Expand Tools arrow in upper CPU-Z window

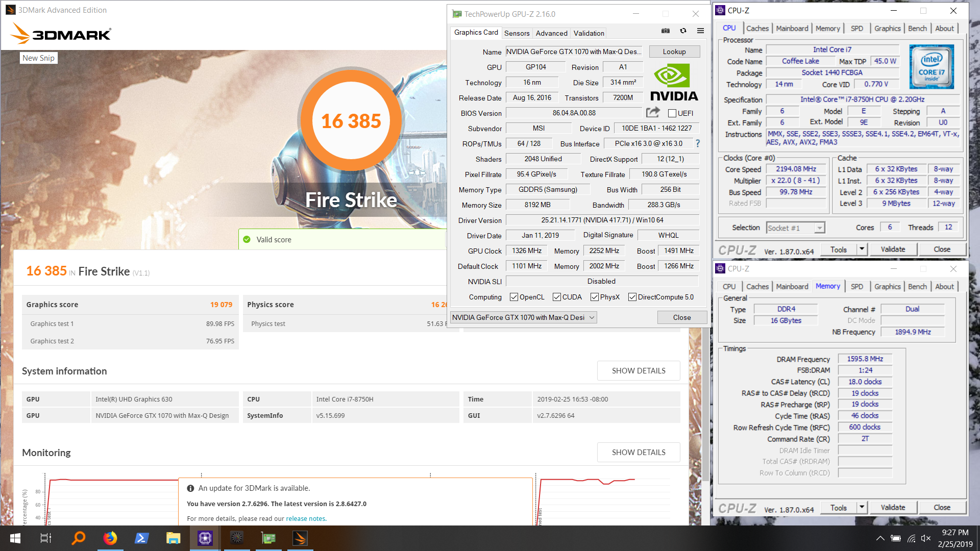(862, 249)
